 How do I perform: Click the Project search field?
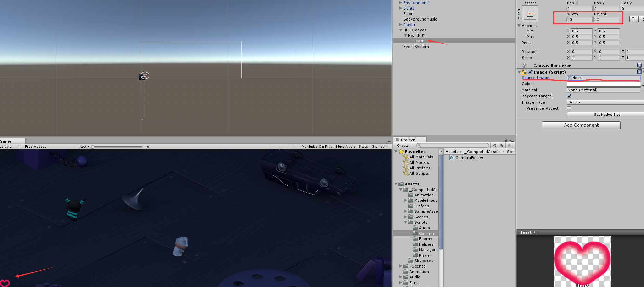click(452, 145)
